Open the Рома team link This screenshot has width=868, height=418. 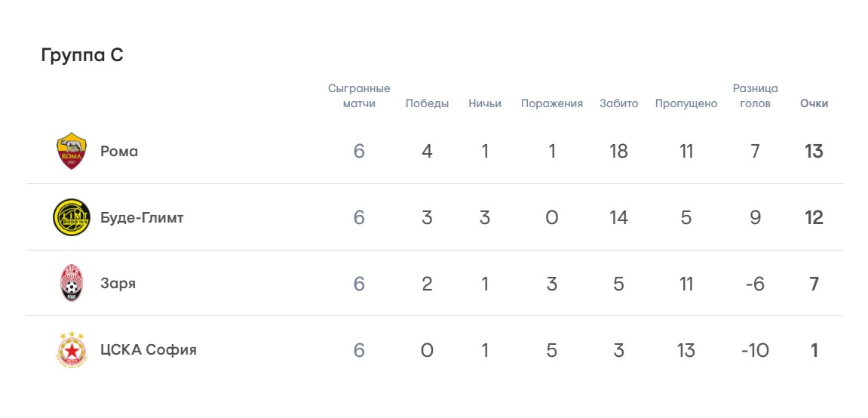(x=119, y=151)
